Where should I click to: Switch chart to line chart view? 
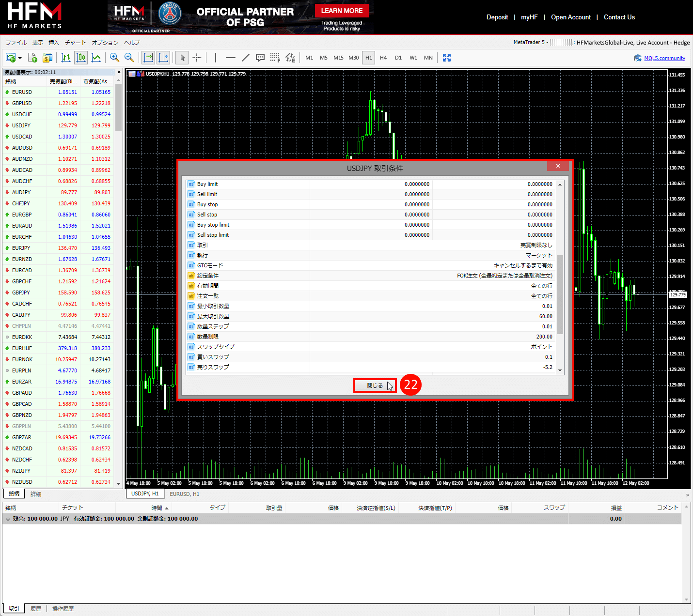[96, 58]
